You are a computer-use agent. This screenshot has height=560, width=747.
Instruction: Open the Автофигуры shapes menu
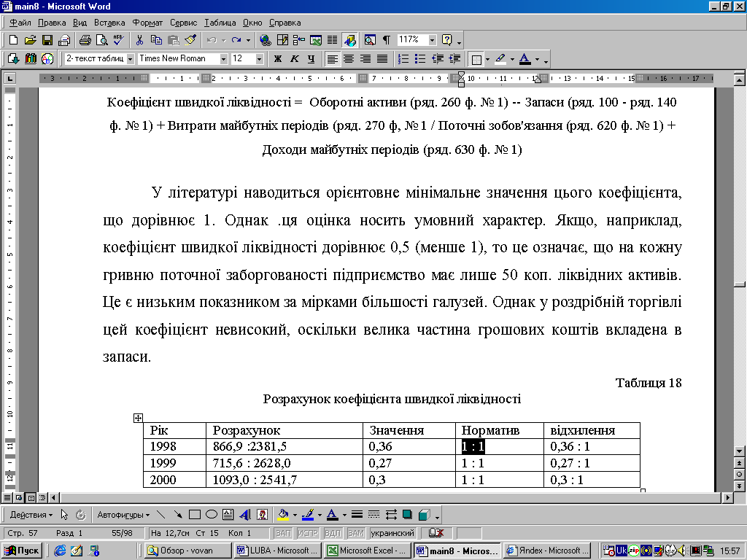point(123,514)
